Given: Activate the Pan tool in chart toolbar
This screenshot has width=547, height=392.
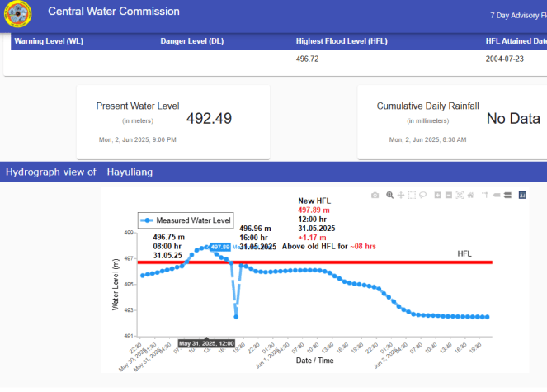Looking at the screenshot, I should (400, 196).
